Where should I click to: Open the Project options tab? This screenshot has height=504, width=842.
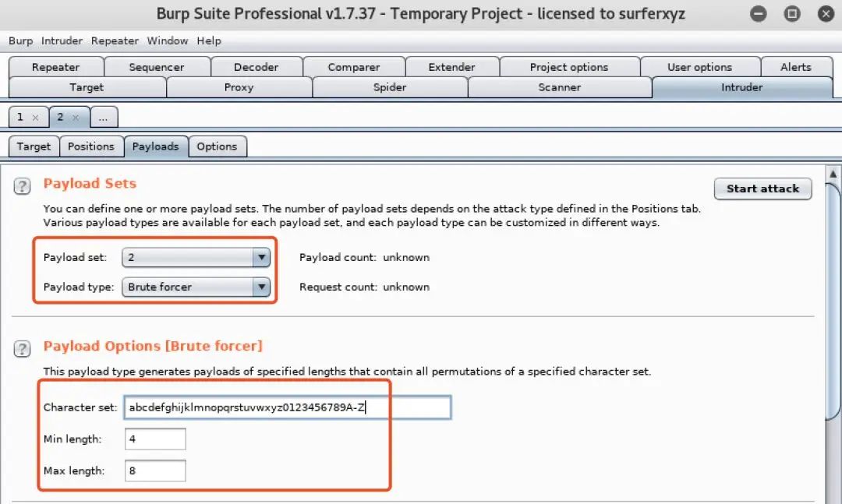[x=569, y=67]
